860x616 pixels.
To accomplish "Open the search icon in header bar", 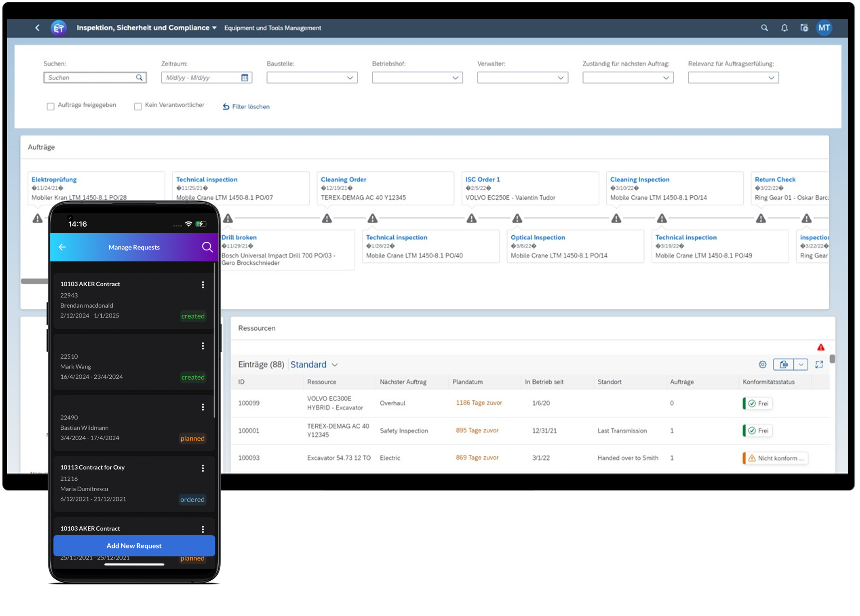I will [764, 28].
